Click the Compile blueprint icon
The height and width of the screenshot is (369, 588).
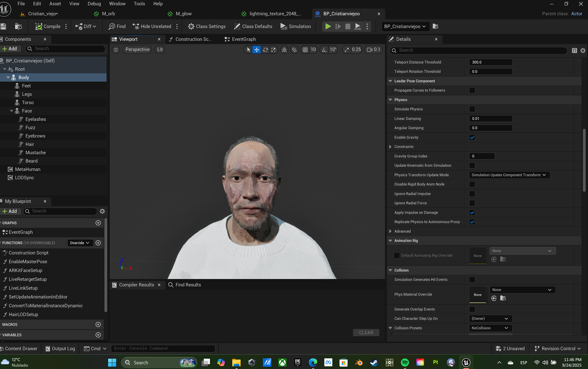39,27
